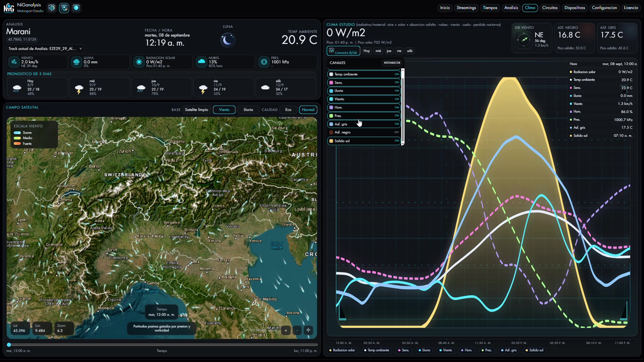Click the pressure ring icon in Pres. card

pos(264,62)
